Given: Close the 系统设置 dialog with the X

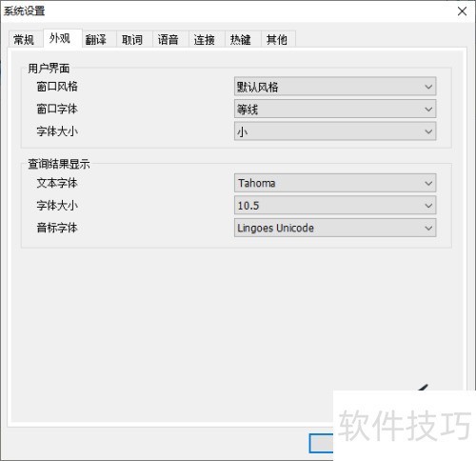Looking at the screenshot, I should click(462, 11).
